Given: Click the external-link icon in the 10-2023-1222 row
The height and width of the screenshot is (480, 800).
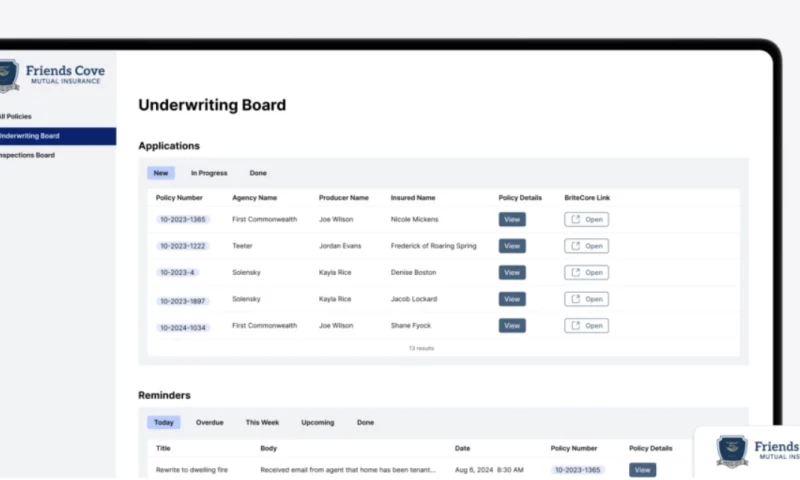Looking at the screenshot, I should (576, 246).
